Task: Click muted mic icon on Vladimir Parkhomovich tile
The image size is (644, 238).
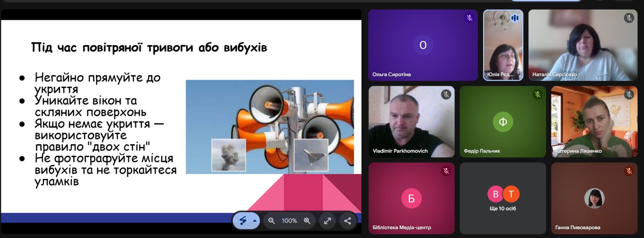Action: [x=446, y=95]
